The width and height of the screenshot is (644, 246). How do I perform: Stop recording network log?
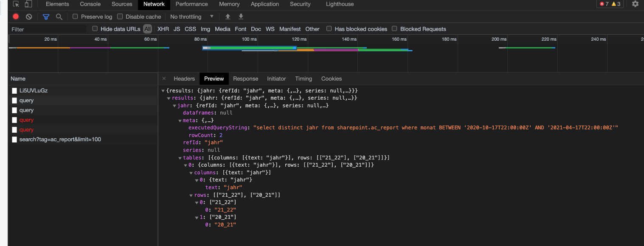15,17
